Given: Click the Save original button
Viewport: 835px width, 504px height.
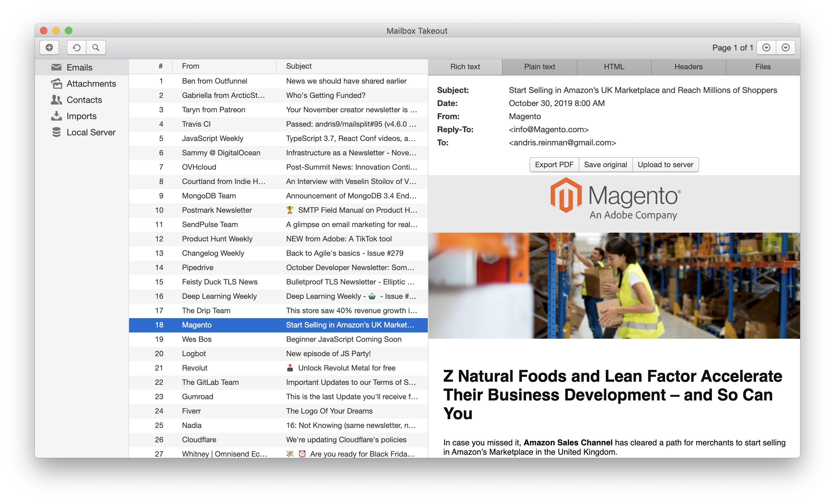Looking at the screenshot, I should point(605,164).
